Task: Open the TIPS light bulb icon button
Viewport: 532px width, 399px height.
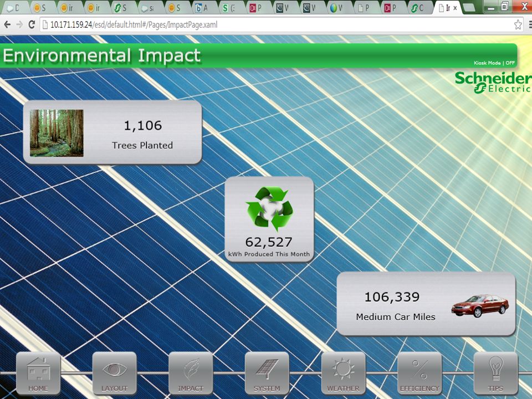Action: point(495,373)
